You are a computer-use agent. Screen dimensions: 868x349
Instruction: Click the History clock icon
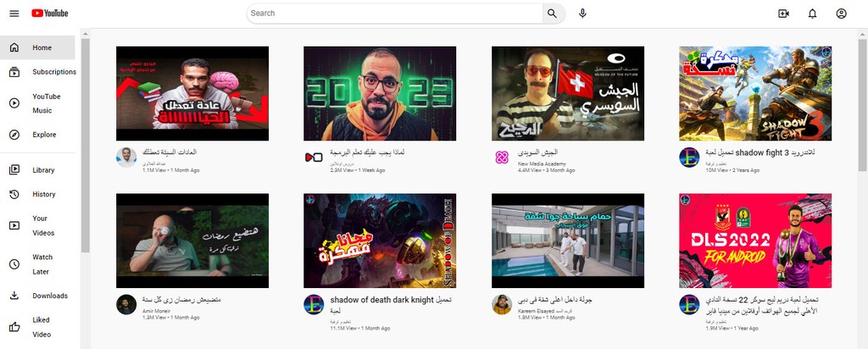point(14,194)
